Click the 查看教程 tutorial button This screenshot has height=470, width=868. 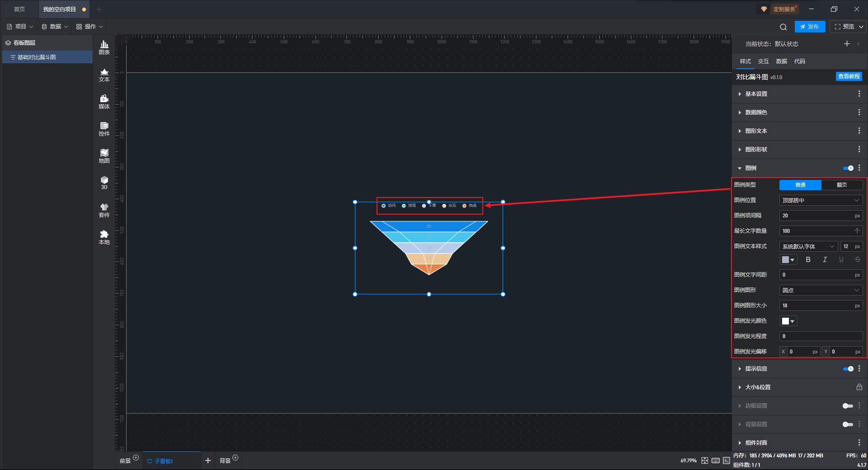click(849, 76)
